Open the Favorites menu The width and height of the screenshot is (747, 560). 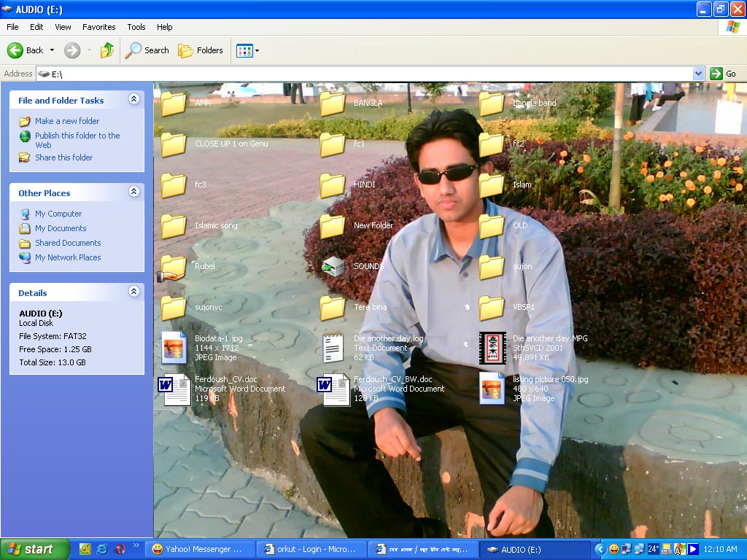[98, 27]
